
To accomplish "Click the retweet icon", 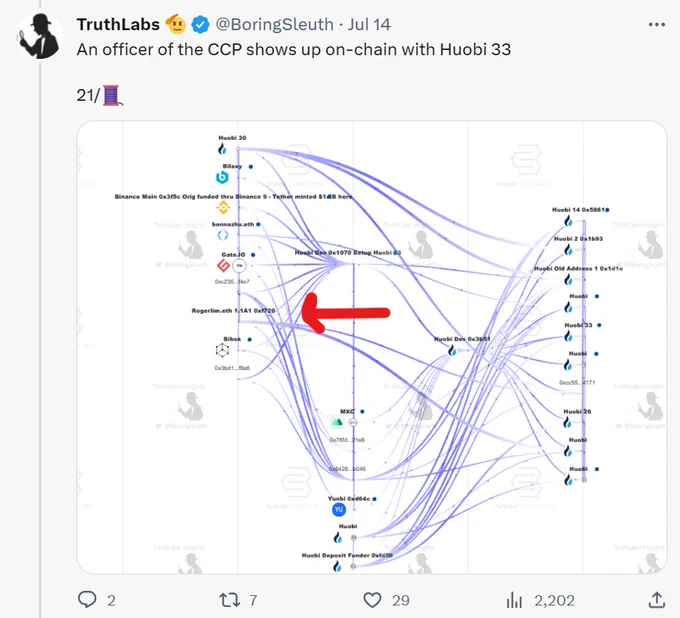I will pyautogui.click(x=229, y=600).
